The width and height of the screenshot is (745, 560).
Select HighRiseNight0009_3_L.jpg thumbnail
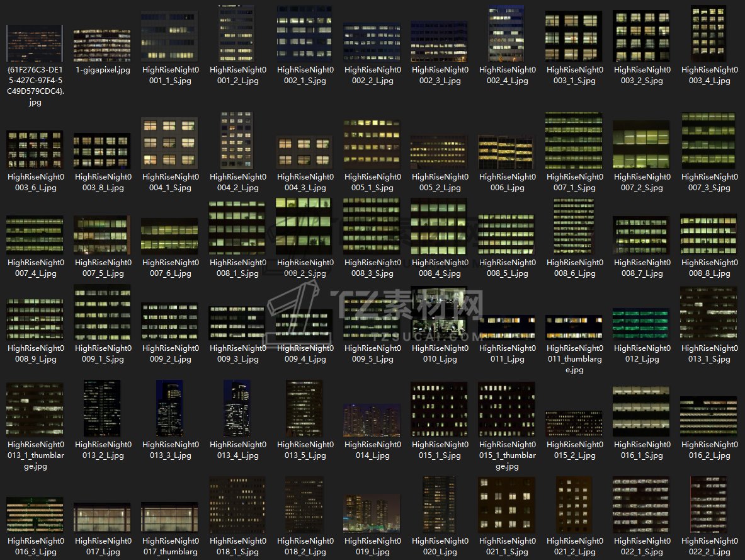(237, 323)
